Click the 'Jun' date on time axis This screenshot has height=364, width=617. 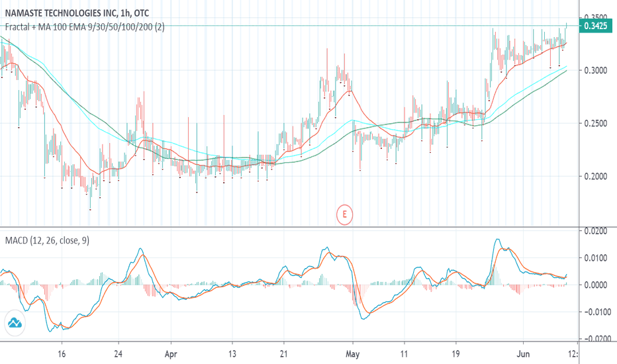pos(523,354)
